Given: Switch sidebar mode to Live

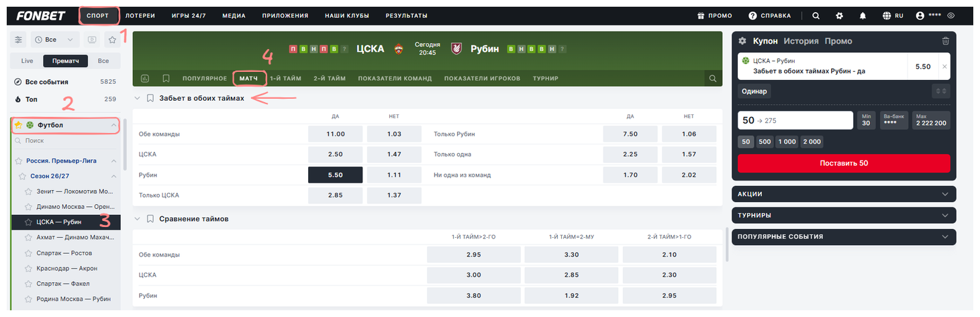Looking at the screenshot, I should pos(27,61).
